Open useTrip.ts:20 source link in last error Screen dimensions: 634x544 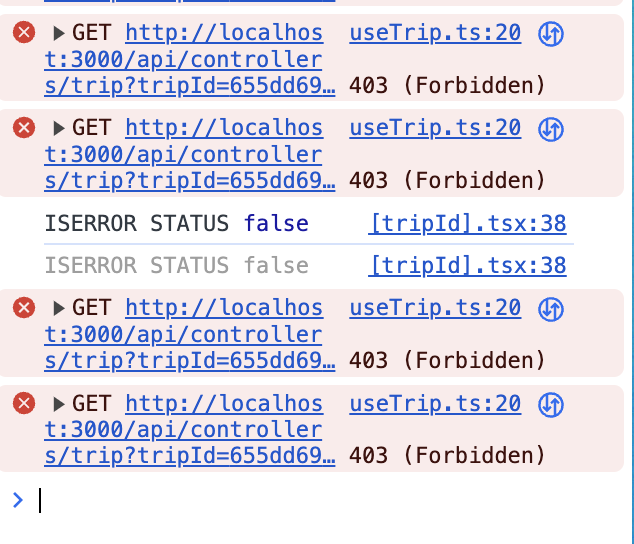[435, 404]
